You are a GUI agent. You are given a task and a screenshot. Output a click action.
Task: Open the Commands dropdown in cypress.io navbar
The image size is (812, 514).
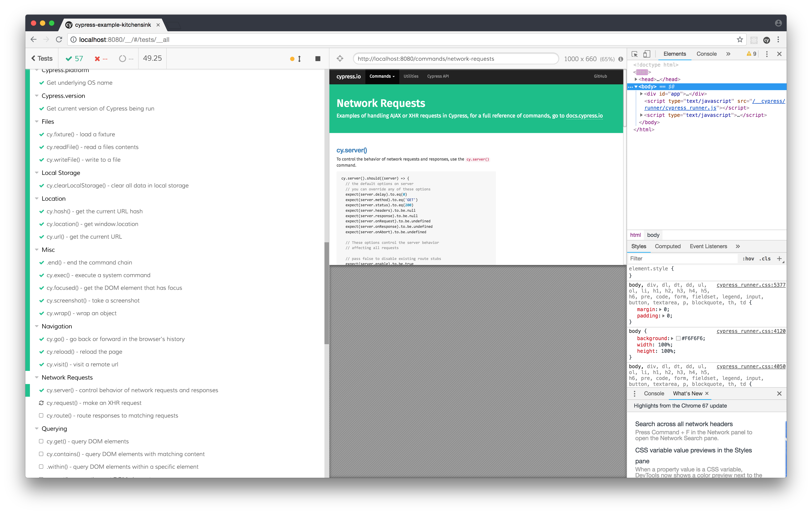pyautogui.click(x=382, y=77)
